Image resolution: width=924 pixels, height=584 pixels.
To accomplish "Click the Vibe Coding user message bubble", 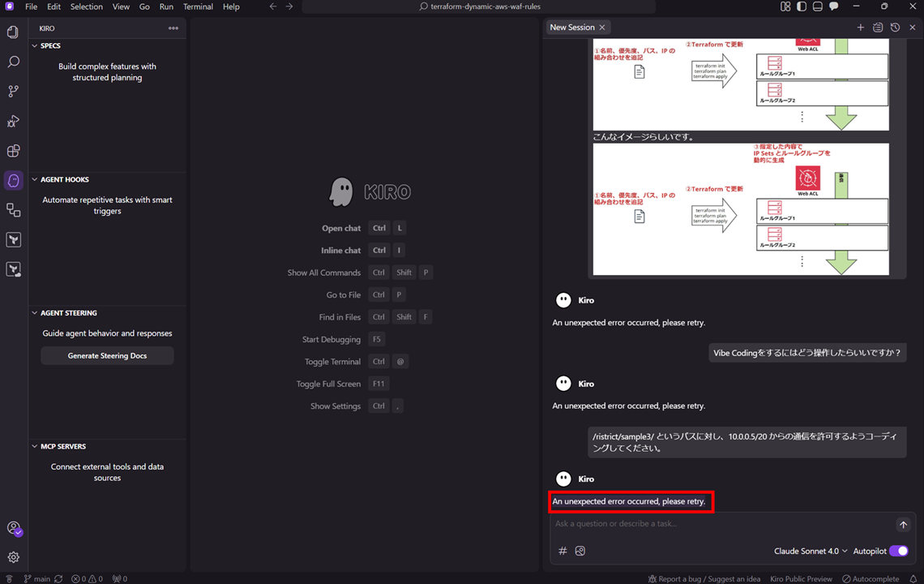I will click(806, 353).
